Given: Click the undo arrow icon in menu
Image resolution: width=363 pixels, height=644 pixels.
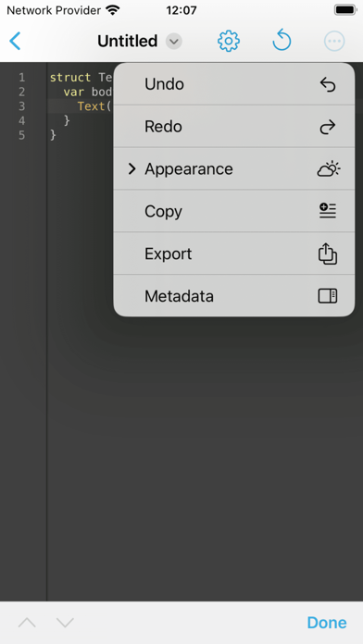Looking at the screenshot, I should (x=328, y=84).
